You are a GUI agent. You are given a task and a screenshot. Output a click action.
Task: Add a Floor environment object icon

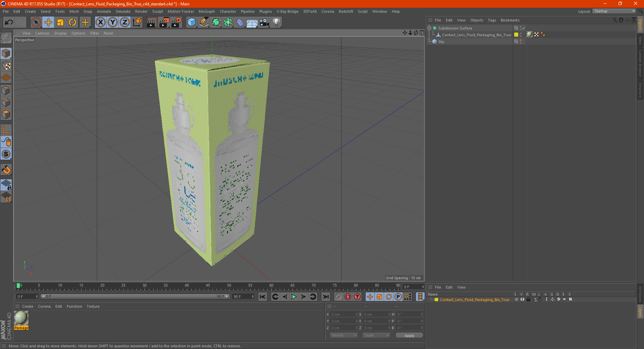pos(252,22)
